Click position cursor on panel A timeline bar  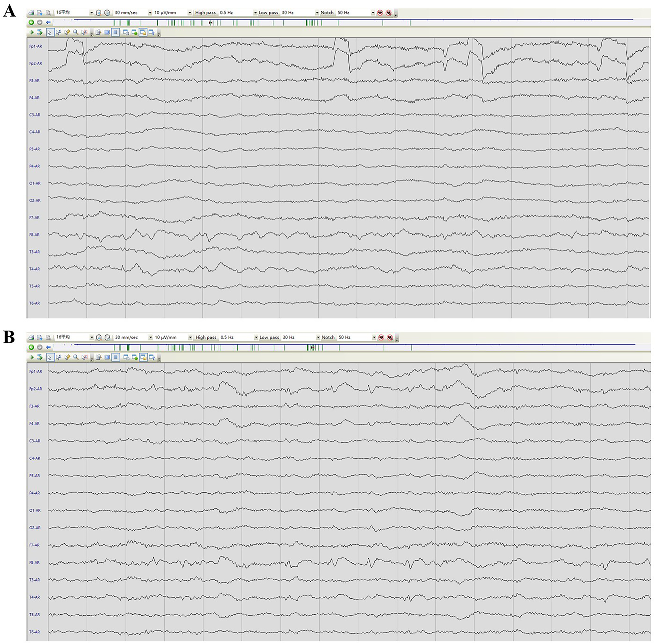[x=211, y=23]
